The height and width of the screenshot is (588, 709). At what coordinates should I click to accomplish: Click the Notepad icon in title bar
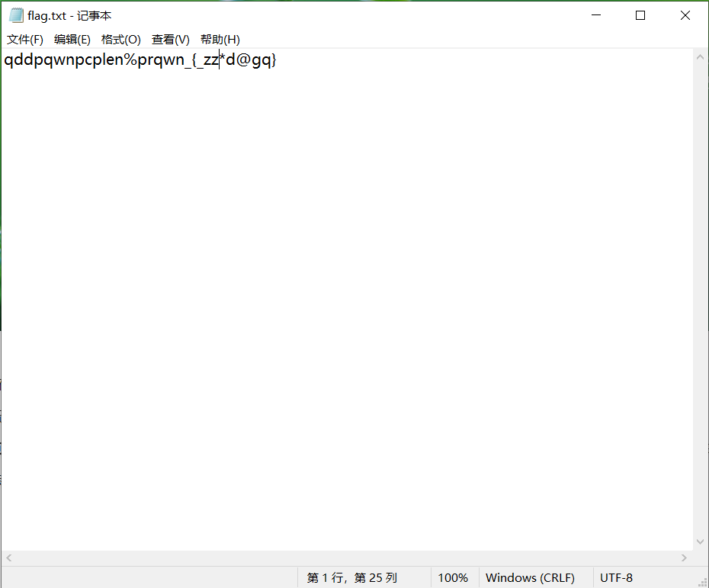[15, 16]
